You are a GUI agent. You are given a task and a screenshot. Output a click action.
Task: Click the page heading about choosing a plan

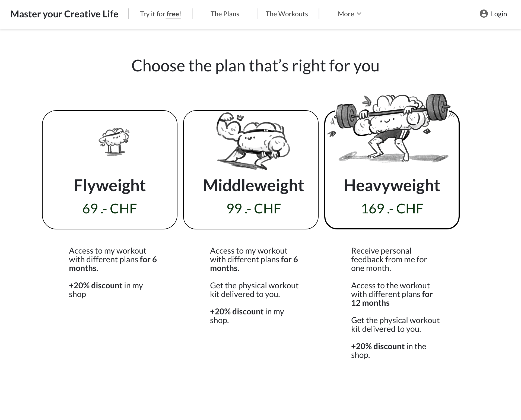point(255,66)
